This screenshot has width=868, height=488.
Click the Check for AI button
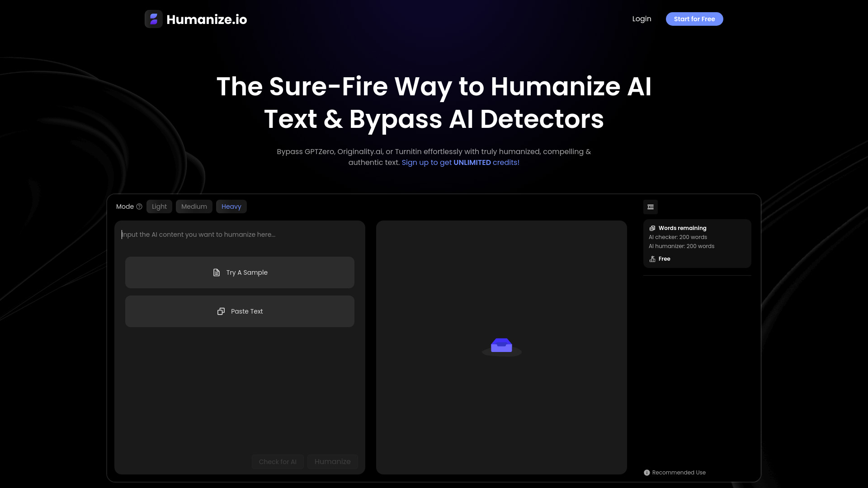click(x=277, y=462)
